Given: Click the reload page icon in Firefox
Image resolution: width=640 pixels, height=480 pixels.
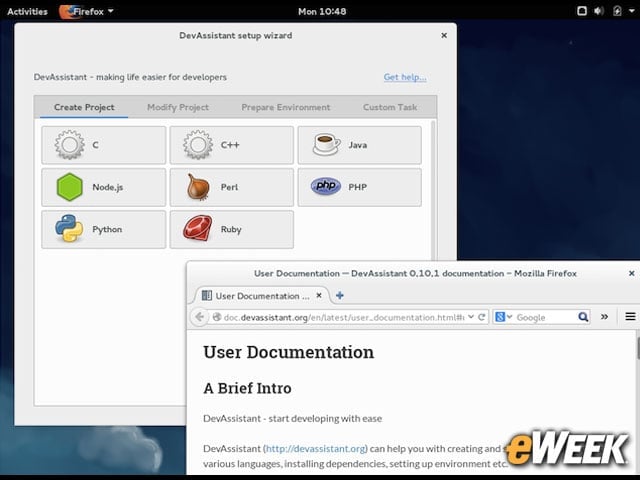Looking at the screenshot, I should 482,317.
